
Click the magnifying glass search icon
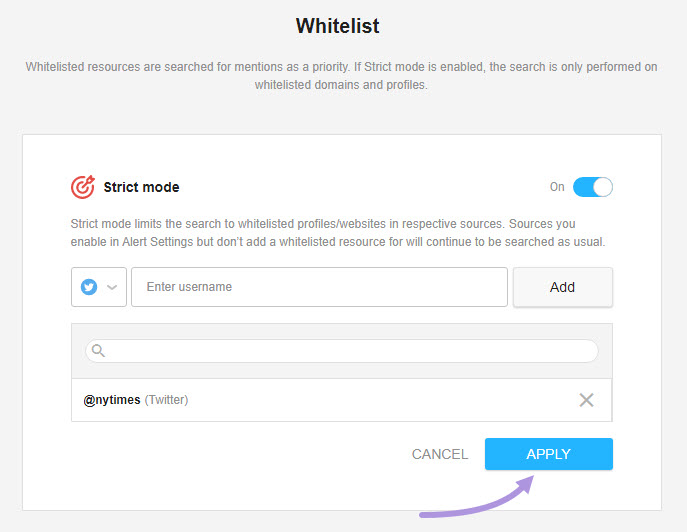click(98, 351)
